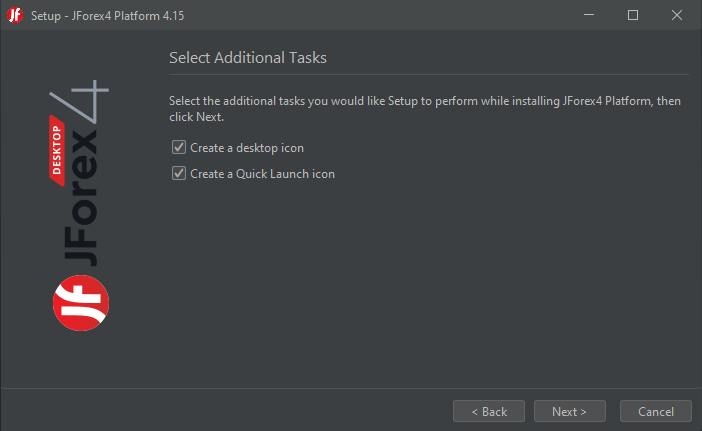Close the JForex4 Setup window

pos(677,15)
